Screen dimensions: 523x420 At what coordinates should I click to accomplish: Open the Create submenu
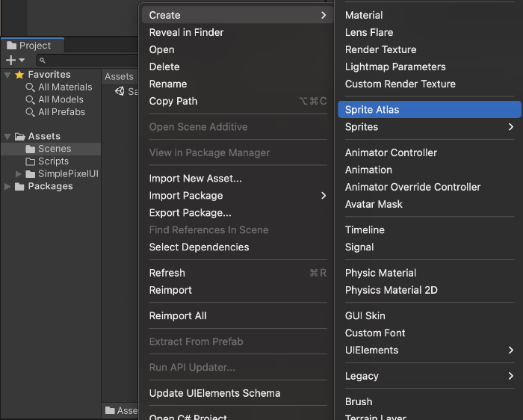click(237, 15)
